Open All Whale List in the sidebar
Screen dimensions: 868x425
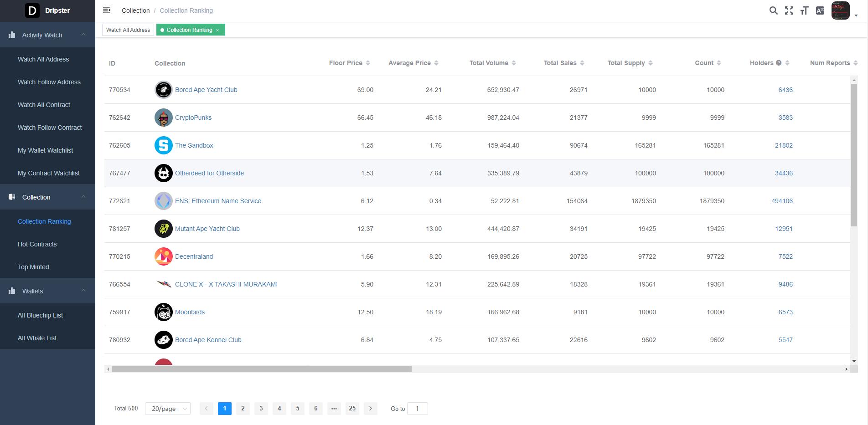(x=37, y=338)
